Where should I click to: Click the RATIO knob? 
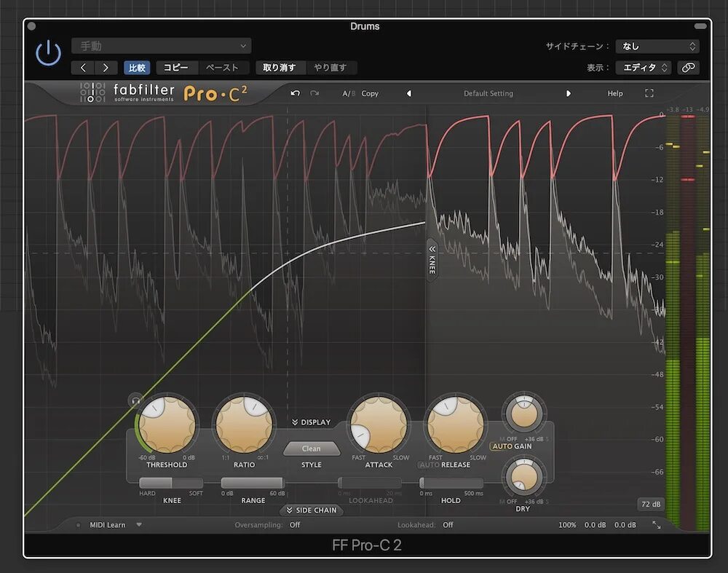click(244, 425)
